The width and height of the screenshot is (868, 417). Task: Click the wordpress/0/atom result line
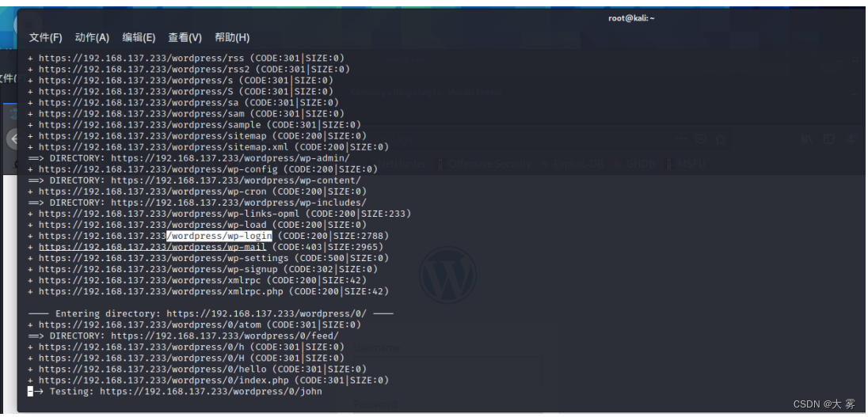click(194, 324)
